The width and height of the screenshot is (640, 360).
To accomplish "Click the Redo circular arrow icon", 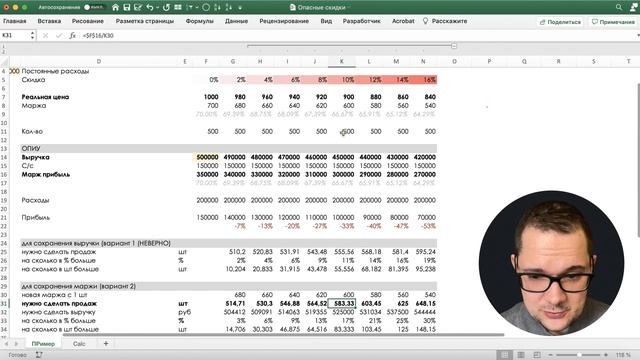I will pos(166,7).
